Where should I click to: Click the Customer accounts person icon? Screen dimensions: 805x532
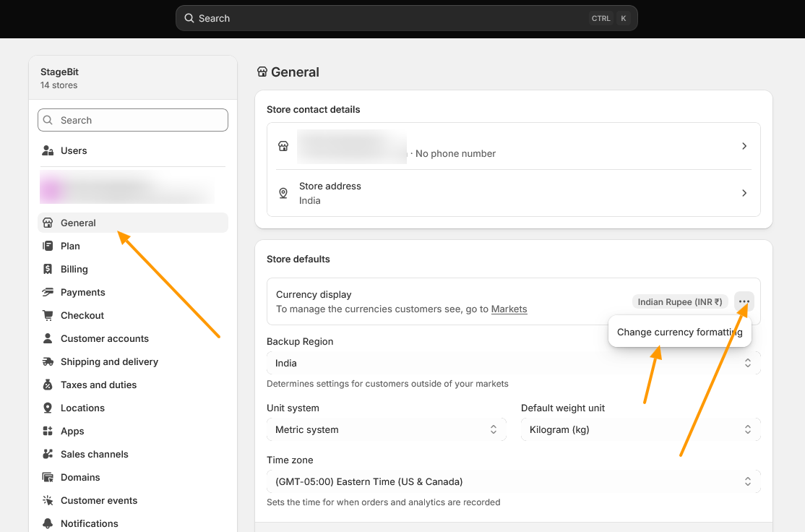[x=48, y=338]
